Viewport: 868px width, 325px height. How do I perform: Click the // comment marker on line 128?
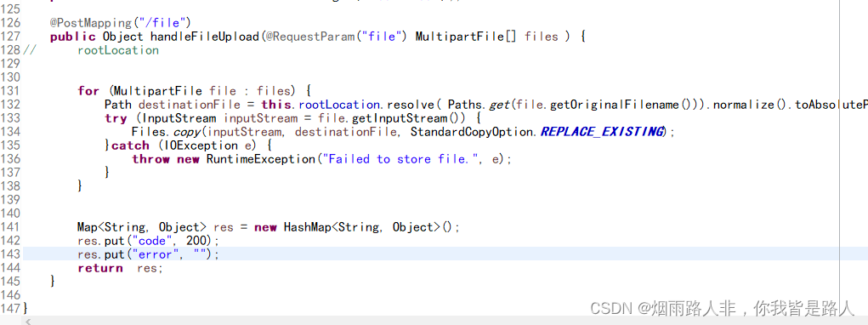[30, 50]
